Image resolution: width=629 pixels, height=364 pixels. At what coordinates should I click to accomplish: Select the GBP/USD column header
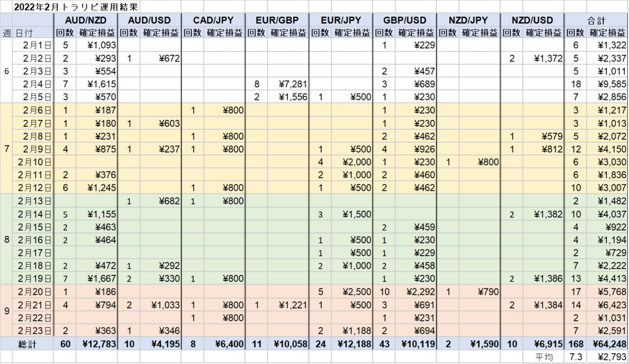click(405, 20)
